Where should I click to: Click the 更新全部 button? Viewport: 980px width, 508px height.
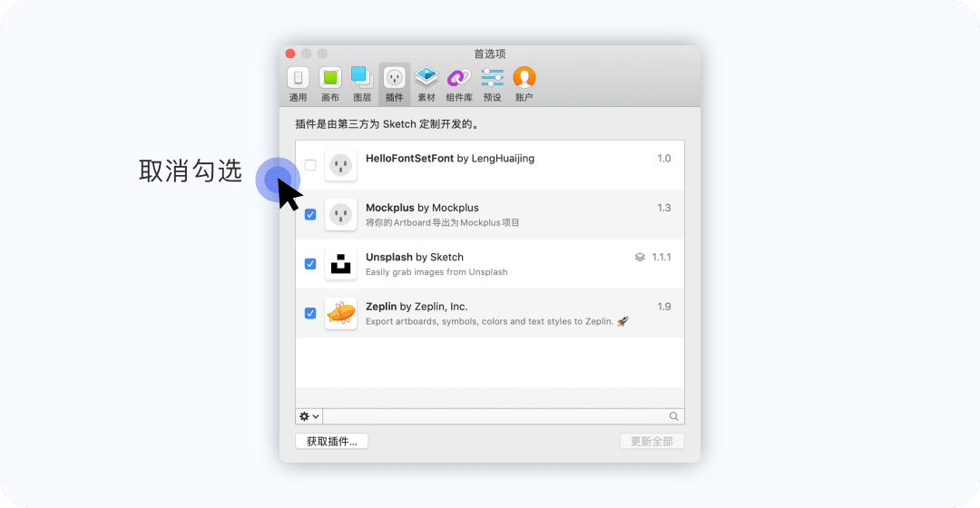652,441
